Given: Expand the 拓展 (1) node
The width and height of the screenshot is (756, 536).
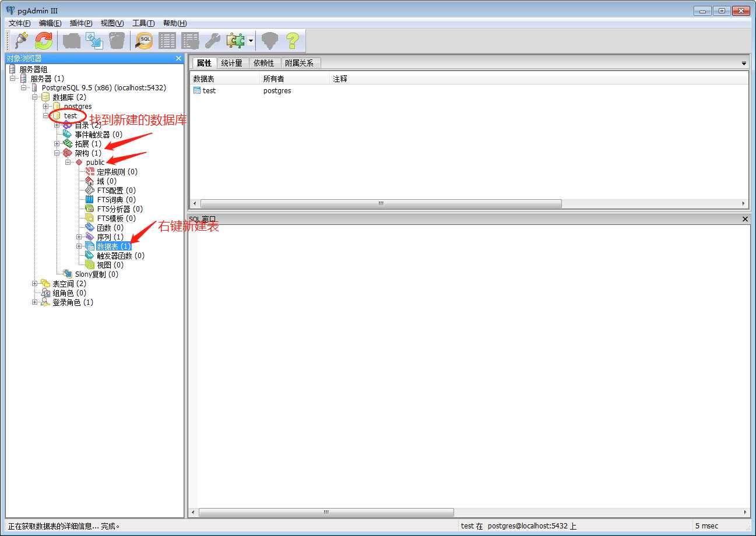Looking at the screenshot, I should [57, 144].
